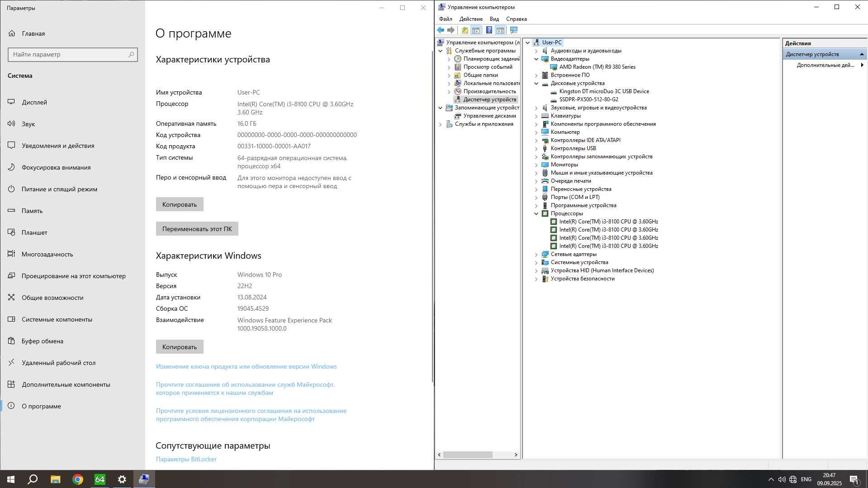Collapse the Диспетчер устройств actions header
Image resolution: width=868 pixels, height=488 pixels.
[x=862, y=54]
